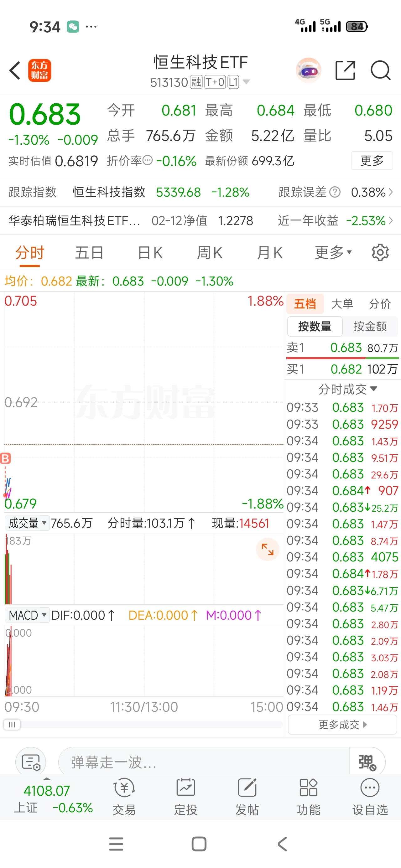Tap the volume bar chart area
401x868 pixels.
144,569
